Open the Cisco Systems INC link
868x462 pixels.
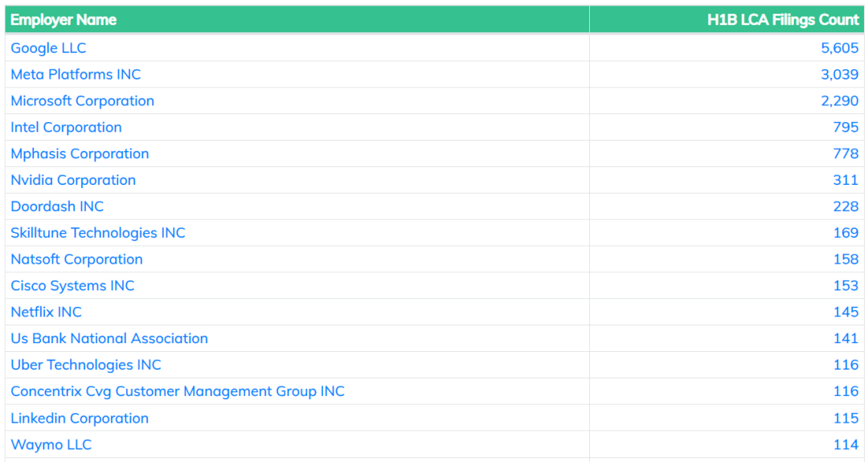tap(72, 285)
